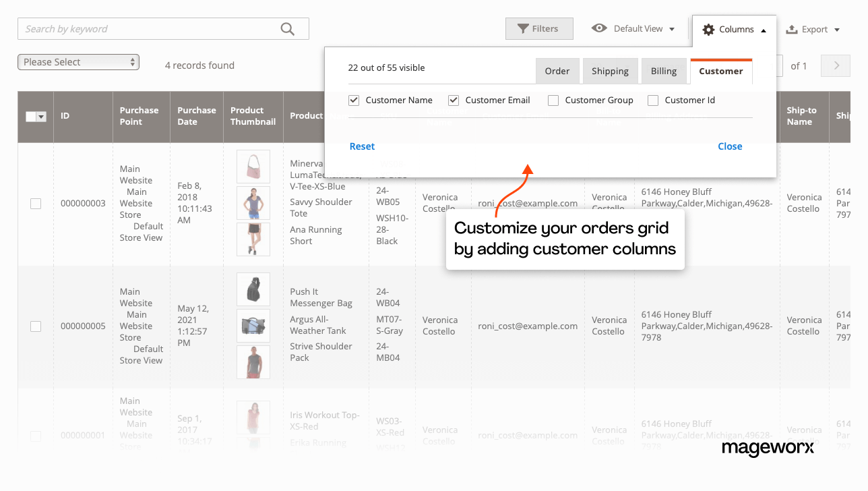Close the columns panel via Close link
Viewport: 868px width, 491px height.
tap(730, 146)
